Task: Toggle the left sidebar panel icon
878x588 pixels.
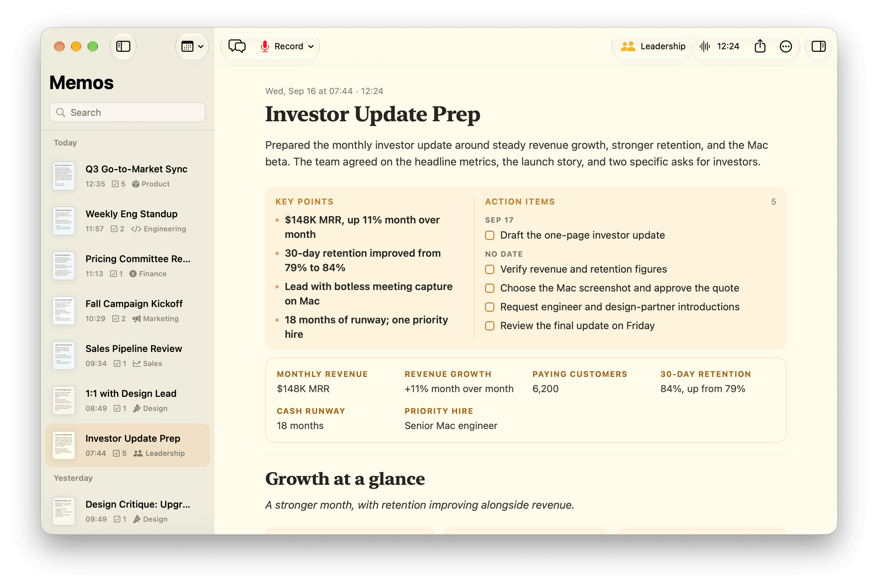Action: 123,46
